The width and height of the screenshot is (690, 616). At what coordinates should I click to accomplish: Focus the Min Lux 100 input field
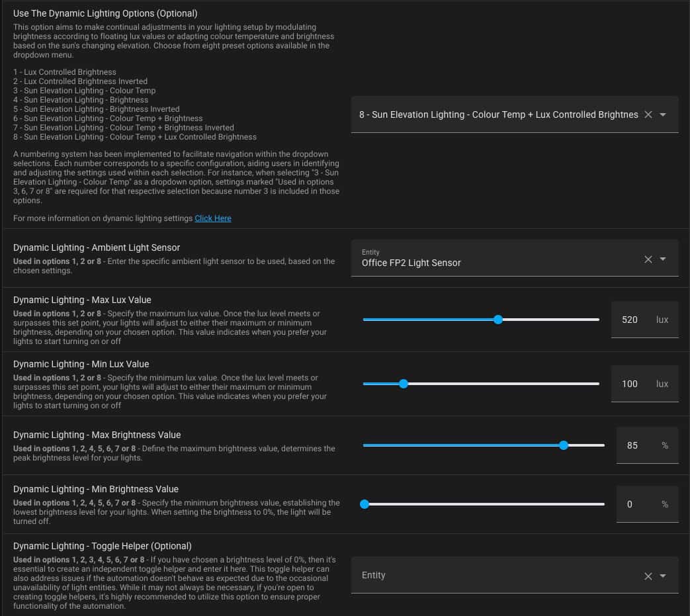tap(644, 384)
